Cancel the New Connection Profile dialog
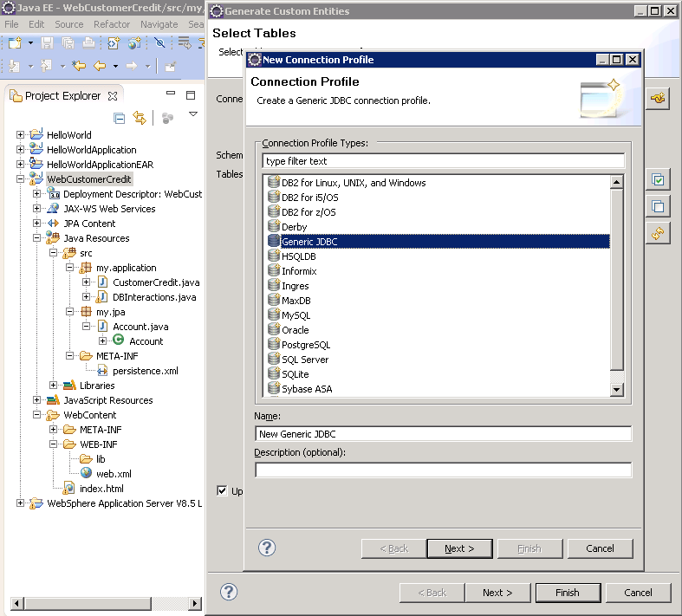This screenshot has height=616, width=682. click(600, 548)
